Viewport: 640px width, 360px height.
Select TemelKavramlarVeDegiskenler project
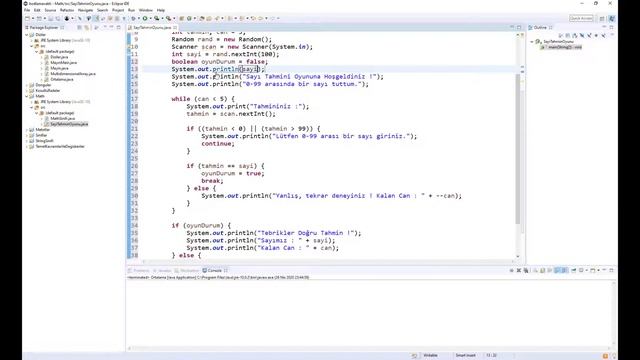point(60,146)
